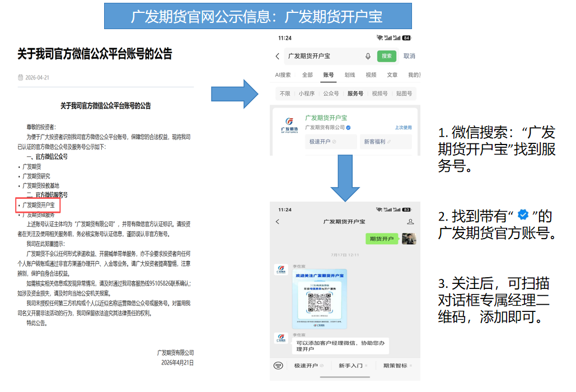
Task: Choose the 小程序 filter
Action: (306, 94)
